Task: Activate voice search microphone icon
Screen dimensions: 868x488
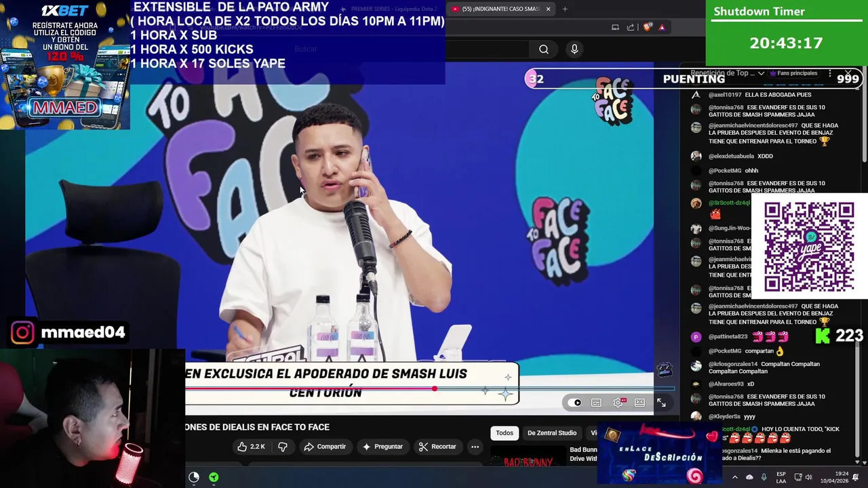Action: pos(574,49)
